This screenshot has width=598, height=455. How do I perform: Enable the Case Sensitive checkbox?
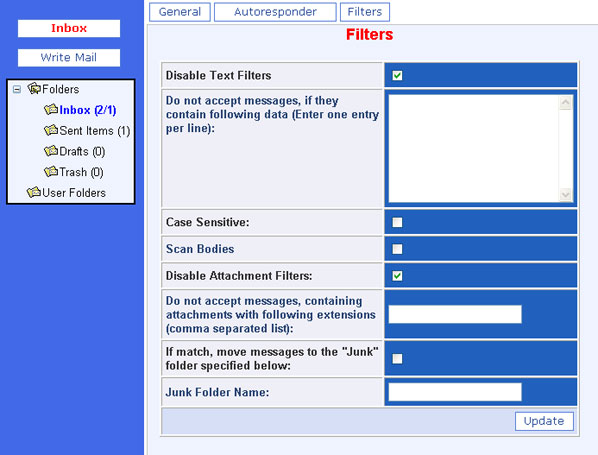coord(397,222)
